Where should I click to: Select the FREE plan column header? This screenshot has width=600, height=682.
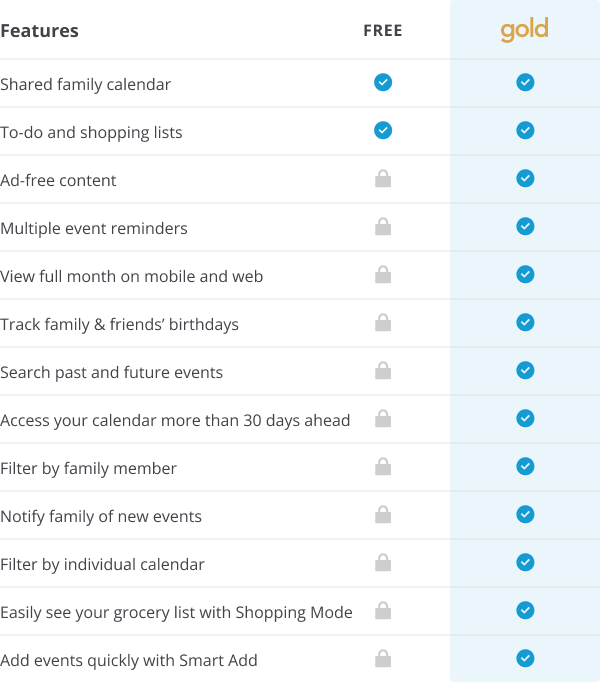tap(383, 30)
